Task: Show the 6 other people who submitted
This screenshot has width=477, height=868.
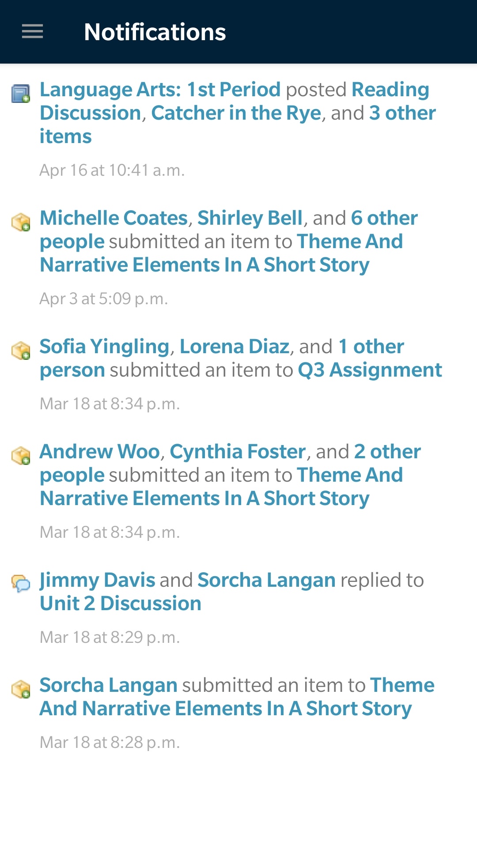Action: 384,218
